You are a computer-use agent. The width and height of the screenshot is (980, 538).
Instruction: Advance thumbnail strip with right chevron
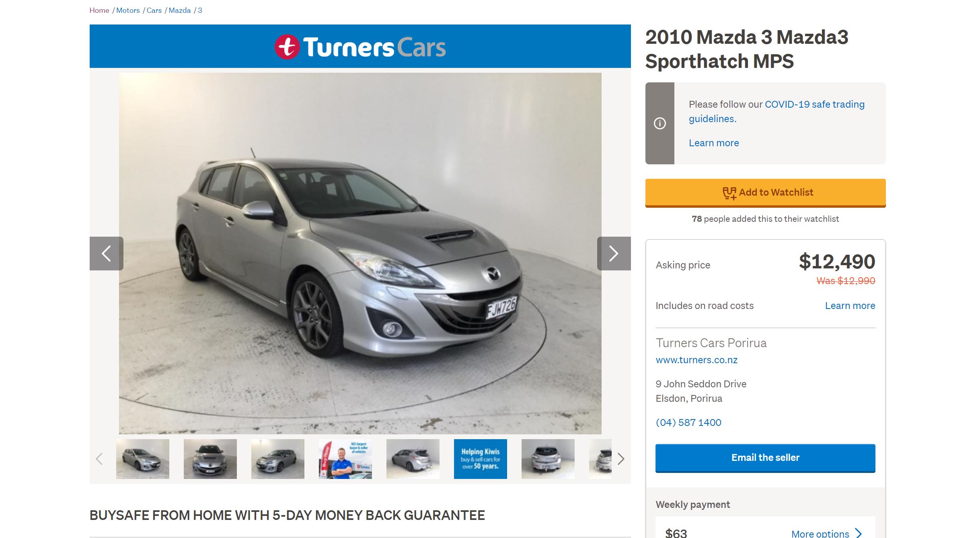[x=621, y=459]
